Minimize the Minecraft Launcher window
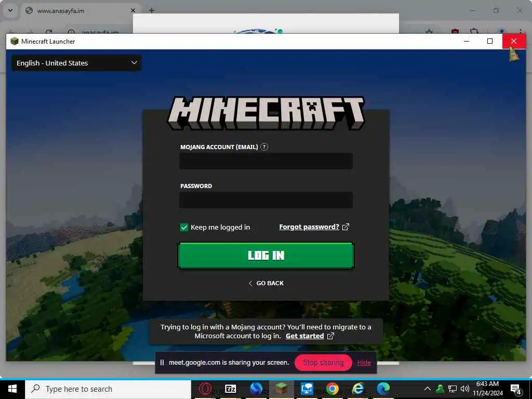 pos(467,41)
